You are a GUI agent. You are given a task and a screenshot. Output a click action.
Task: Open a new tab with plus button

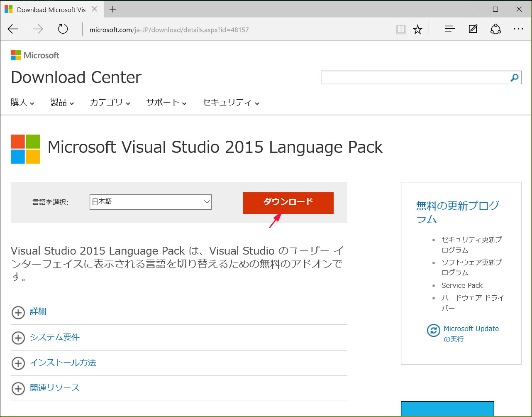tap(112, 9)
